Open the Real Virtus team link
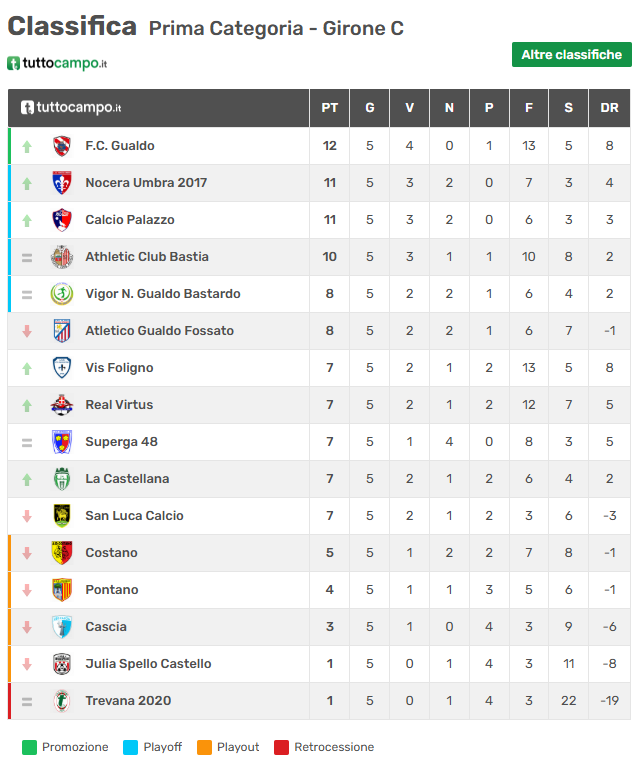640x764 pixels. pos(119,405)
